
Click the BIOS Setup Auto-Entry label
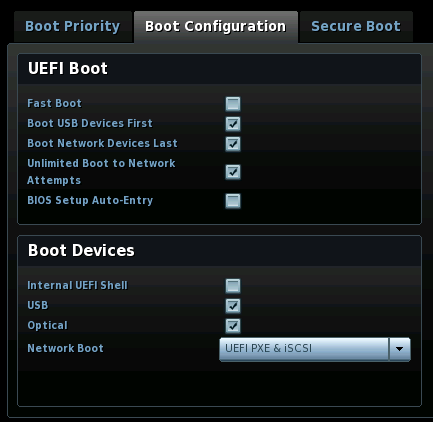click(90, 200)
